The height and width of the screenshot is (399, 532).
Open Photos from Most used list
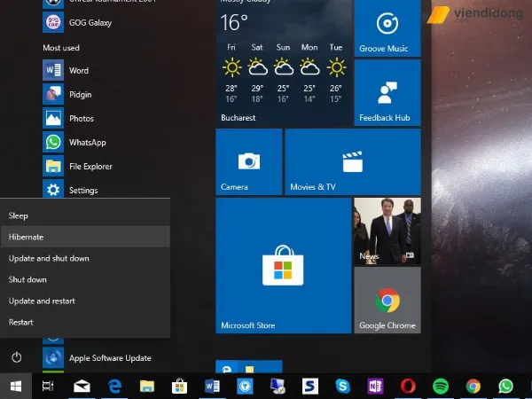(x=68, y=118)
